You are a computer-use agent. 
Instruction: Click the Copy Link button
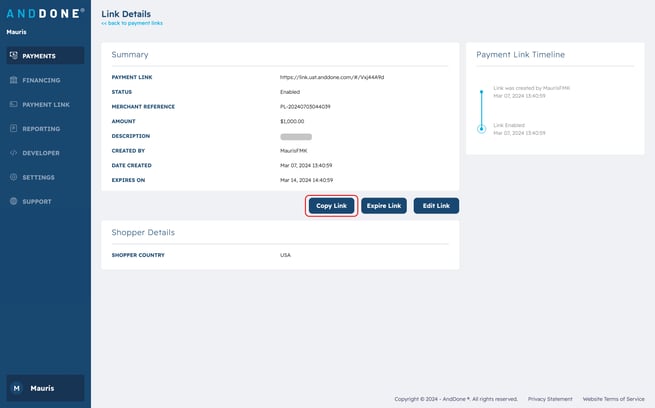[x=331, y=206]
